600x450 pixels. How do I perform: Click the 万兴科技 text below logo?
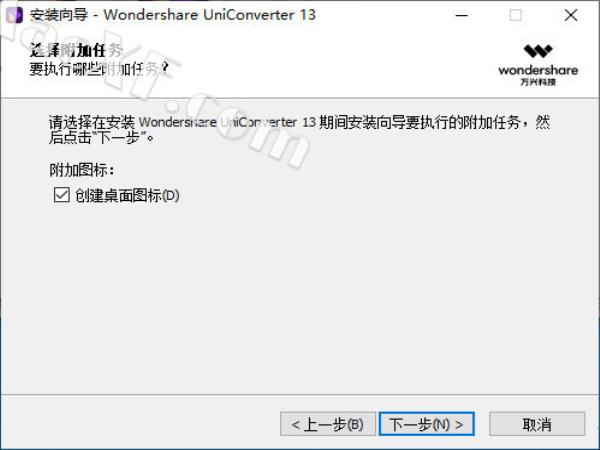point(538,82)
